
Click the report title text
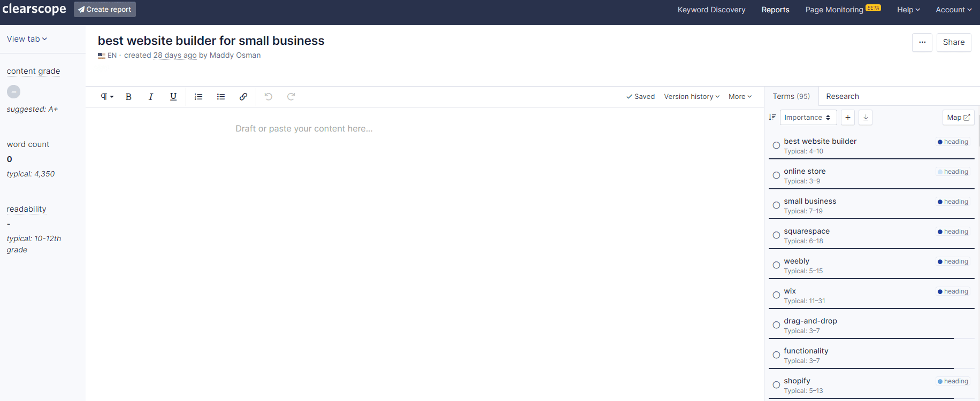211,41
